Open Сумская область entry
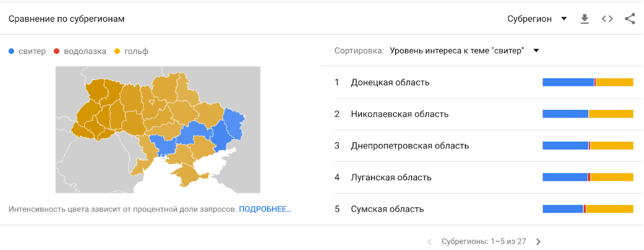 pos(387,209)
